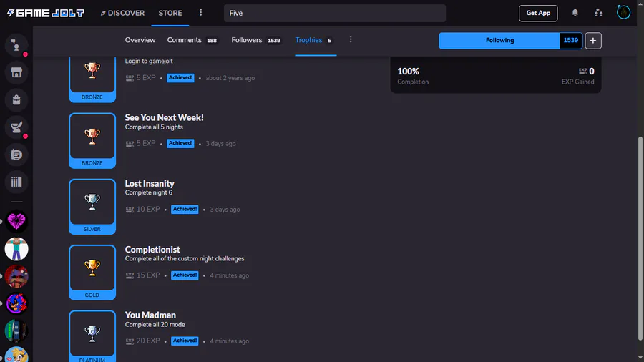Open the red animatronic community avatar
The height and width of the screenshot is (362, 644).
click(x=16, y=276)
